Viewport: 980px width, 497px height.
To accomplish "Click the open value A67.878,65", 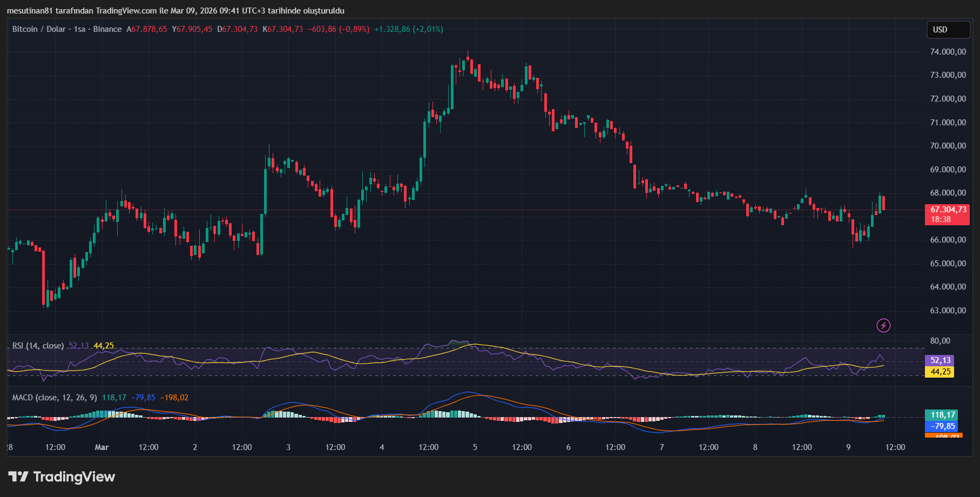I will point(147,29).
